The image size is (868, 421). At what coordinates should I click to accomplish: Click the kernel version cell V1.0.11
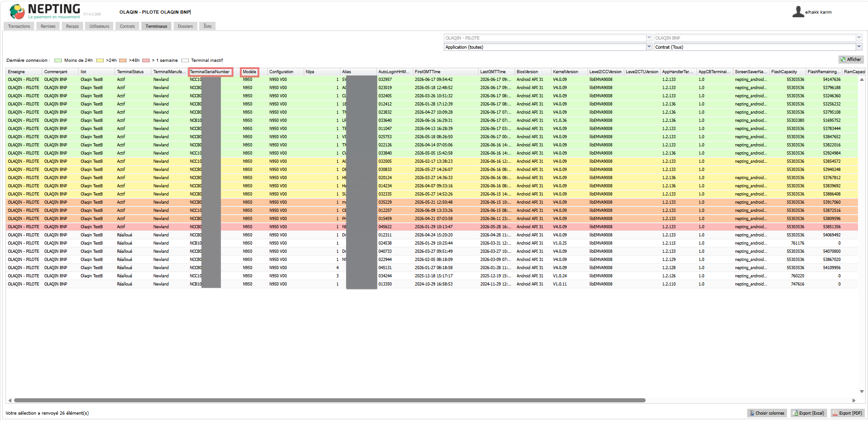560,284
